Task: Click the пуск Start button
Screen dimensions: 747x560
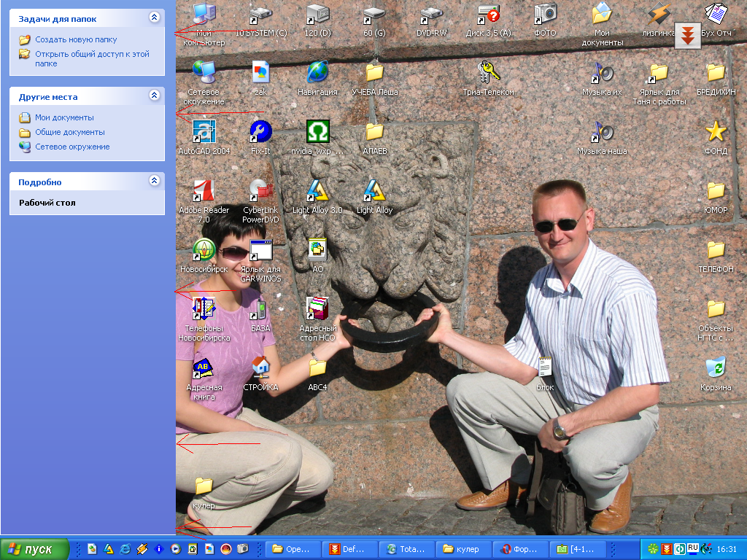Action: tap(34, 549)
